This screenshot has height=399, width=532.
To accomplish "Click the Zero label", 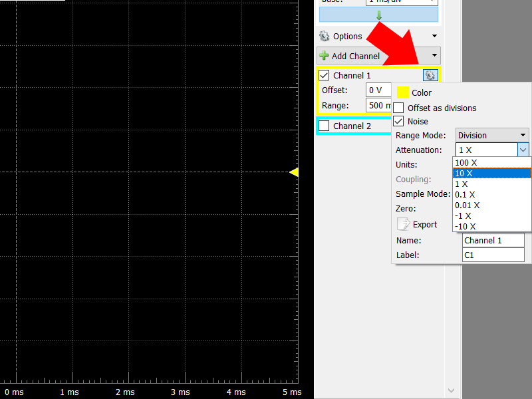I will click(x=406, y=208).
